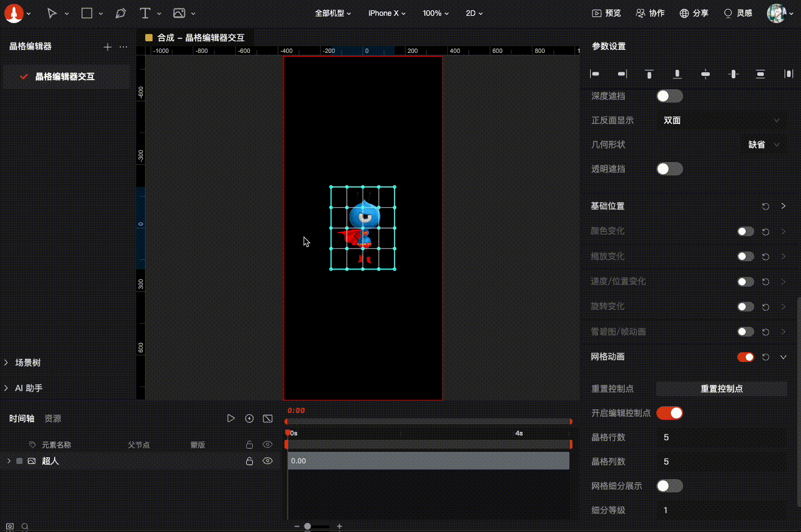Viewport: 801px width, 532px height.
Task: Open the 正反面显示 双面 dropdown
Action: click(x=721, y=120)
